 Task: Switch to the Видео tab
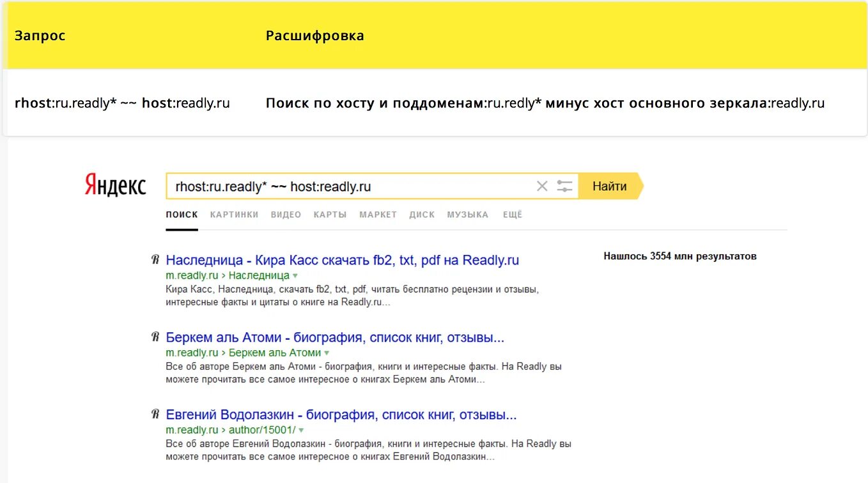[x=286, y=215]
